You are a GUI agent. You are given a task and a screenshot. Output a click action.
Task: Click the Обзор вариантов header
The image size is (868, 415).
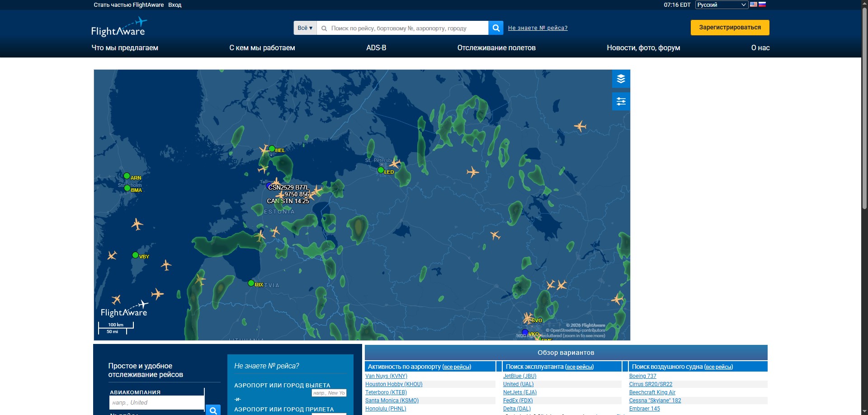tap(566, 353)
